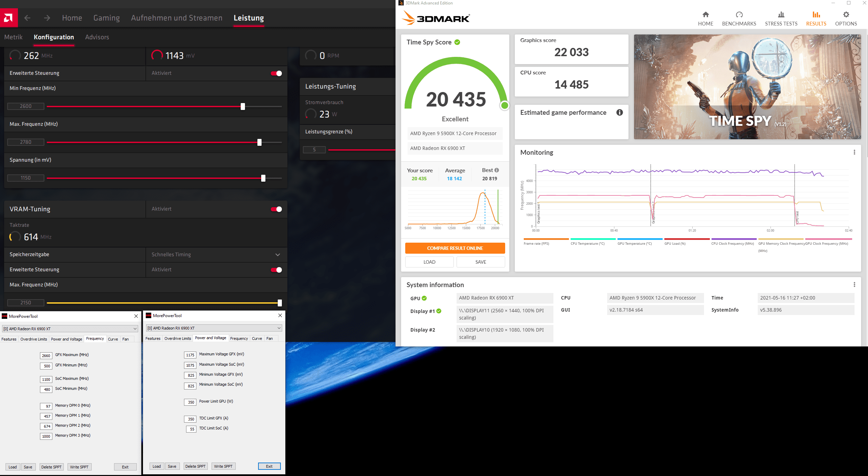Switch to Gaming tab
The image size is (868, 476).
pyautogui.click(x=106, y=18)
